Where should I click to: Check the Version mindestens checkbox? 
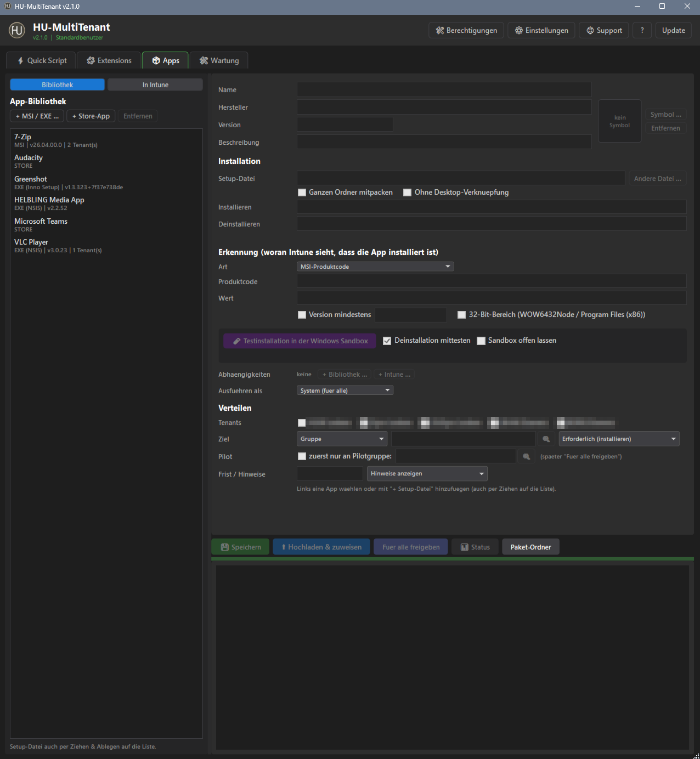[302, 315]
